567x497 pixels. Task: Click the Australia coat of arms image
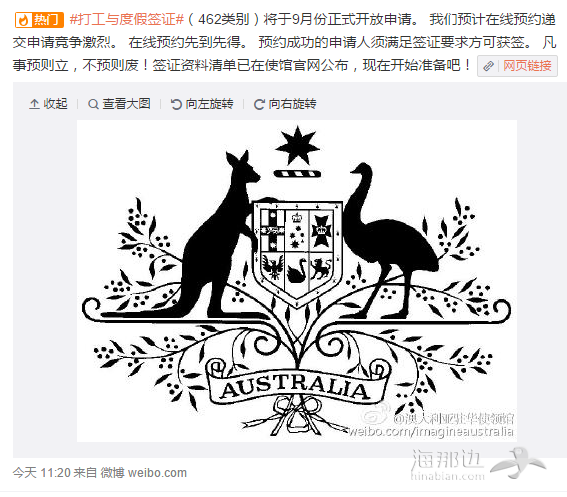(297, 281)
